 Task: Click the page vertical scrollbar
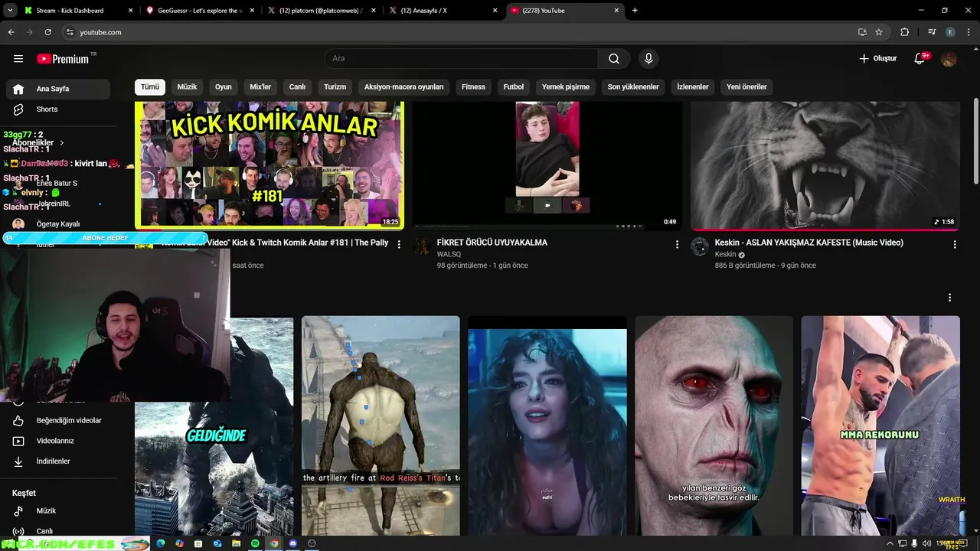coord(975,142)
